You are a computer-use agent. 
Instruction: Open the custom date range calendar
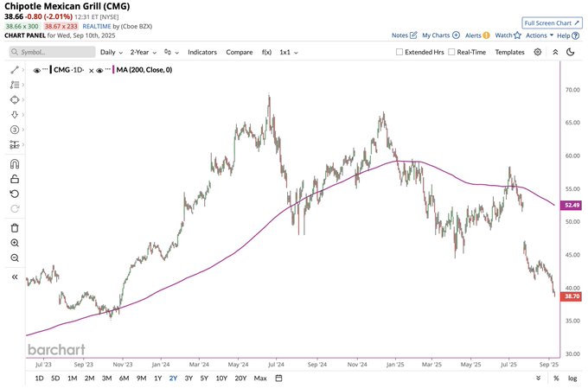click(x=278, y=378)
